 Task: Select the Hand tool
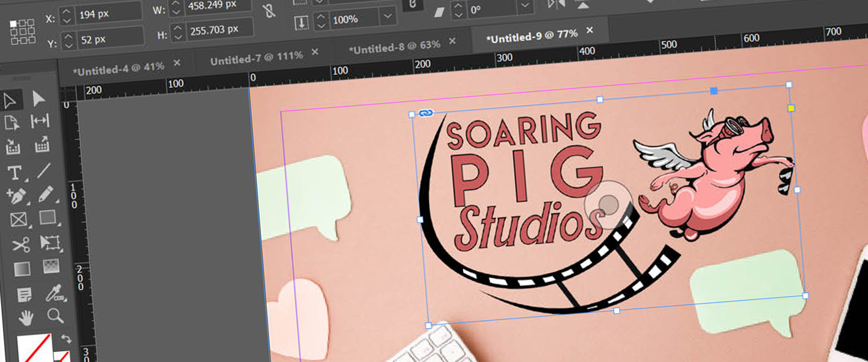(26, 318)
